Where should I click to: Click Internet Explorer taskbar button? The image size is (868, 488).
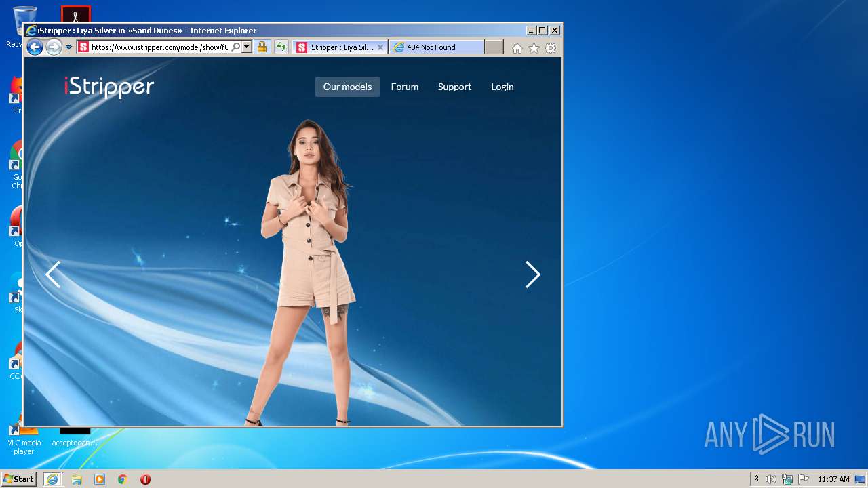53,479
